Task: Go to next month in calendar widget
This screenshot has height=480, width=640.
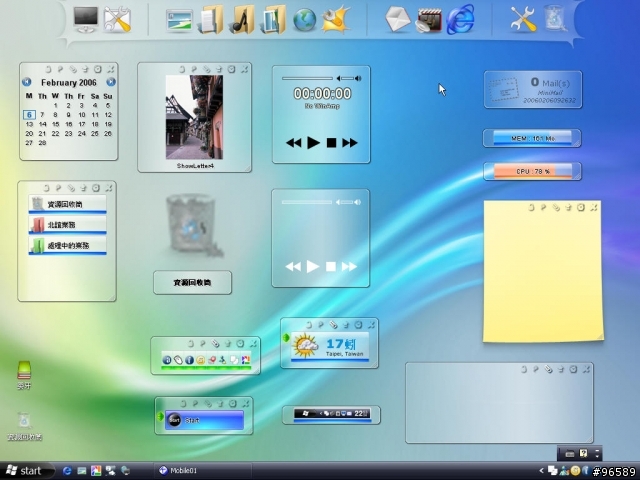Action: pos(111,82)
